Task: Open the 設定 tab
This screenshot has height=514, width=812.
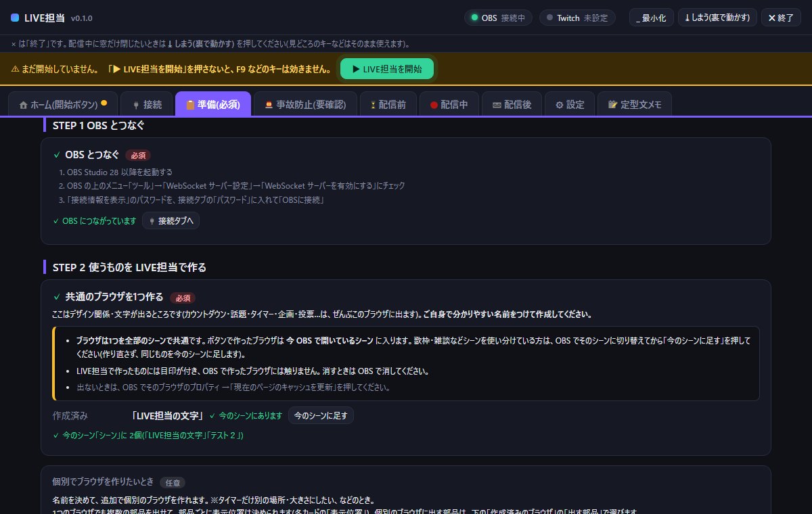Action: [570, 104]
